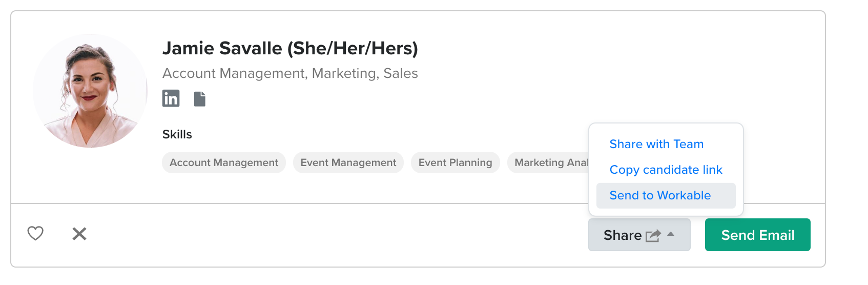Viewport: 868px width, 285px height.
Task: Open Jamie Savalle's name heading
Action: point(290,48)
